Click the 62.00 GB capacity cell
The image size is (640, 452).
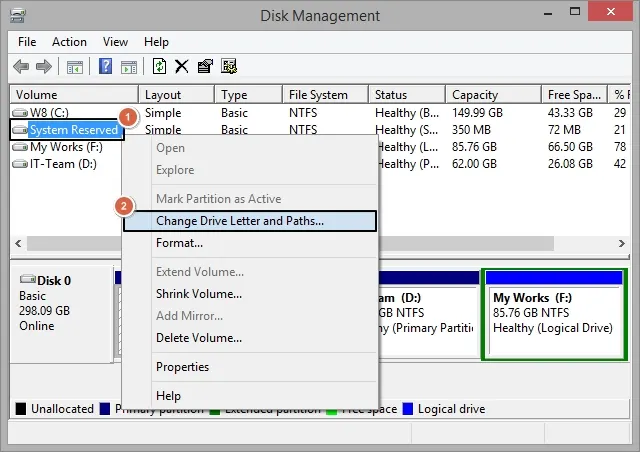coord(474,164)
